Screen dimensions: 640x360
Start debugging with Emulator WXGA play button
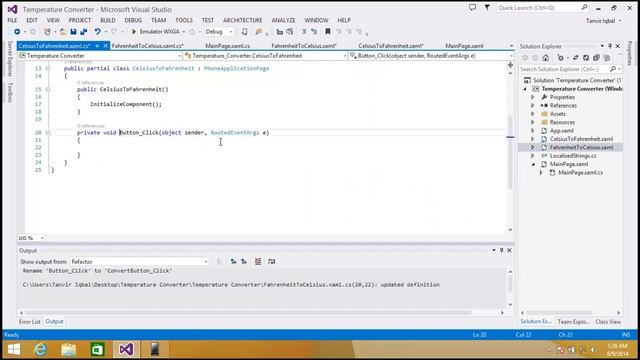coord(134,31)
